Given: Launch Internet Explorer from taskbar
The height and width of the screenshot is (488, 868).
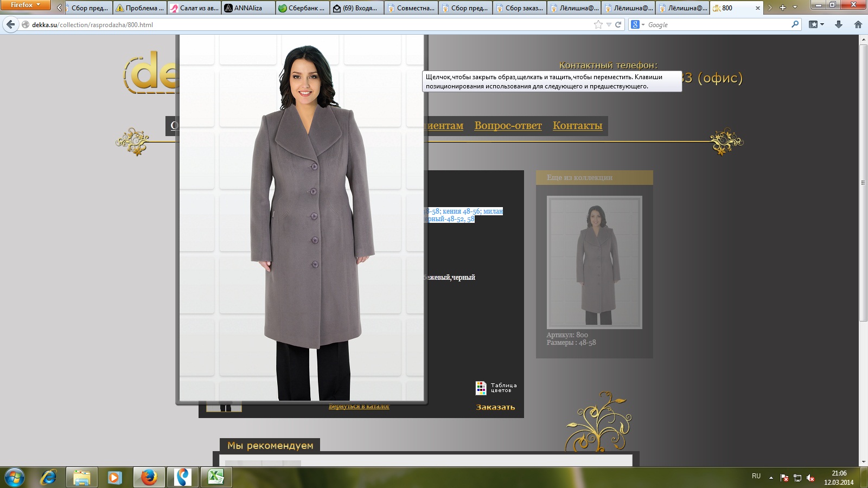Looking at the screenshot, I should [48, 477].
